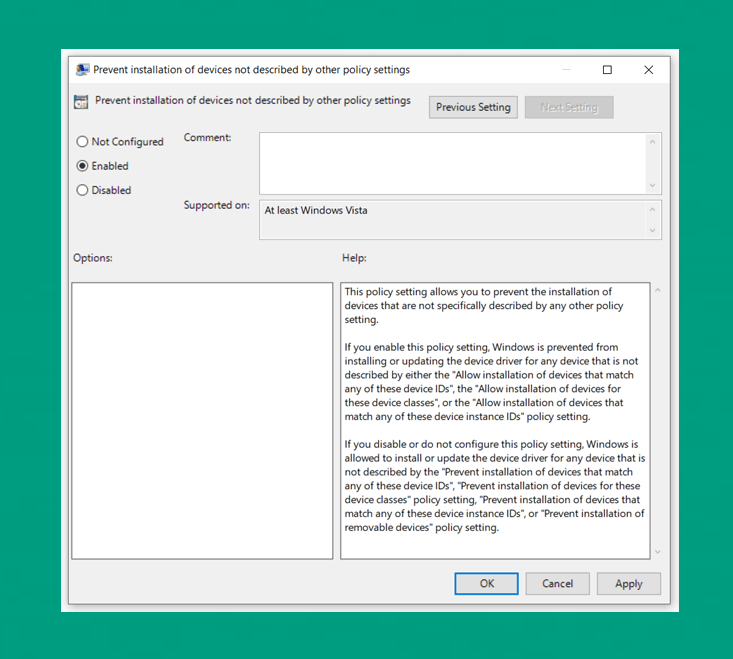Click the Comment box scroll up arrow
Viewport: 733px width, 659px height.
coord(653,141)
